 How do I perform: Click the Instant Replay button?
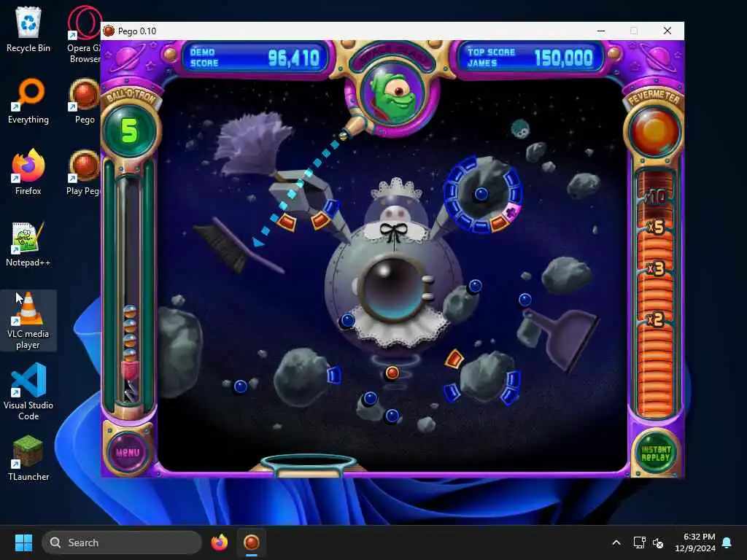(x=656, y=453)
